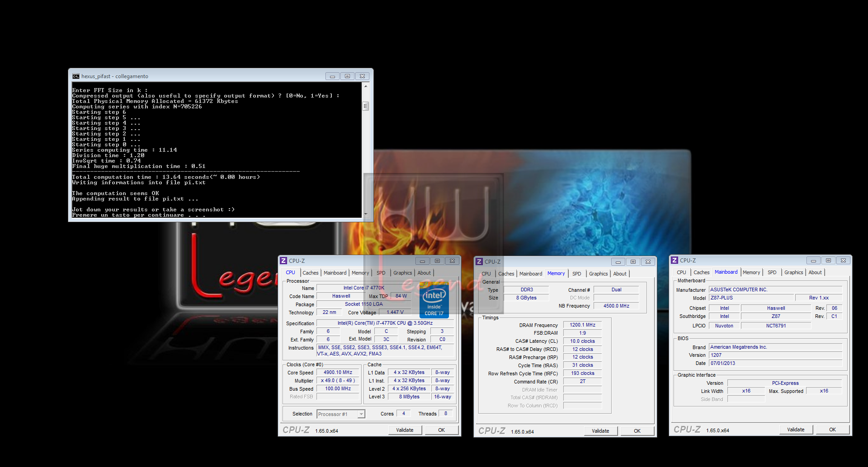868x467 pixels.
Task: Click the BIOS Brand American Megatrends field
Action: (x=776, y=347)
